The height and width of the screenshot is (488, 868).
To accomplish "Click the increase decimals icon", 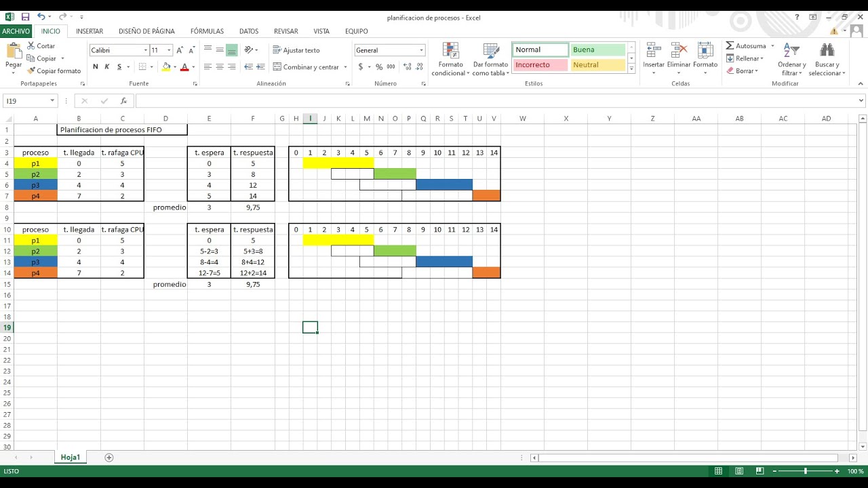I will [x=407, y=66].
